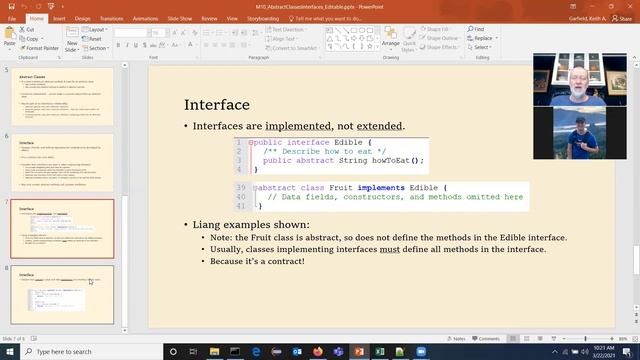Switch to Normal view in status bar
The width and height of the screenshot is (640, 360).
coord(513,339)
